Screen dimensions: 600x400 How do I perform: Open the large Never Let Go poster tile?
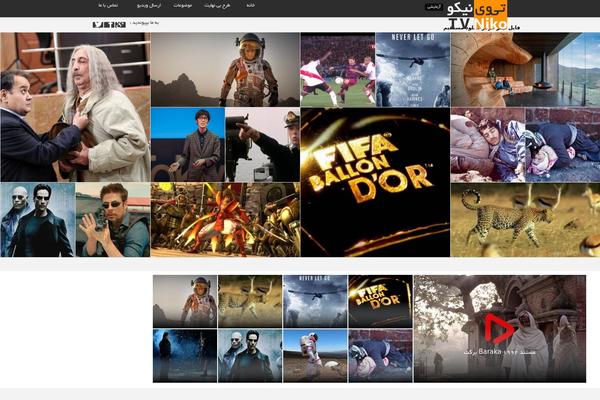pos(412,70)
